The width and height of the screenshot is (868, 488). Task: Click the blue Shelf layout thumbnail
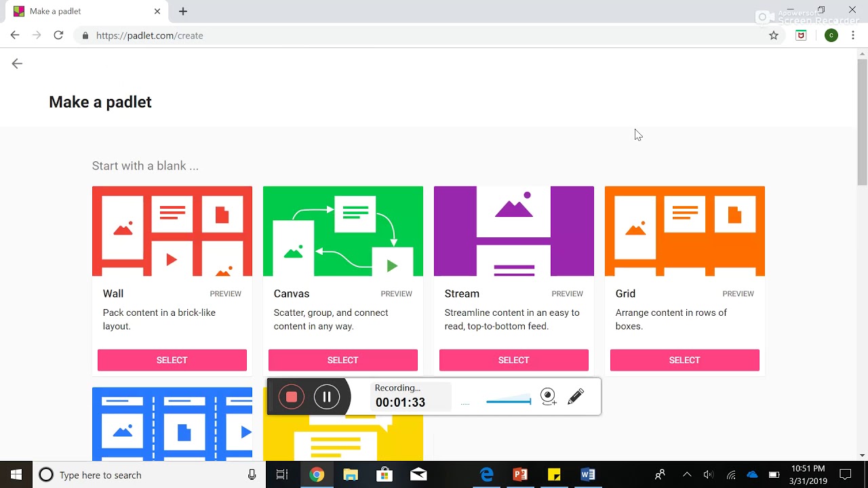coord(172,424)
